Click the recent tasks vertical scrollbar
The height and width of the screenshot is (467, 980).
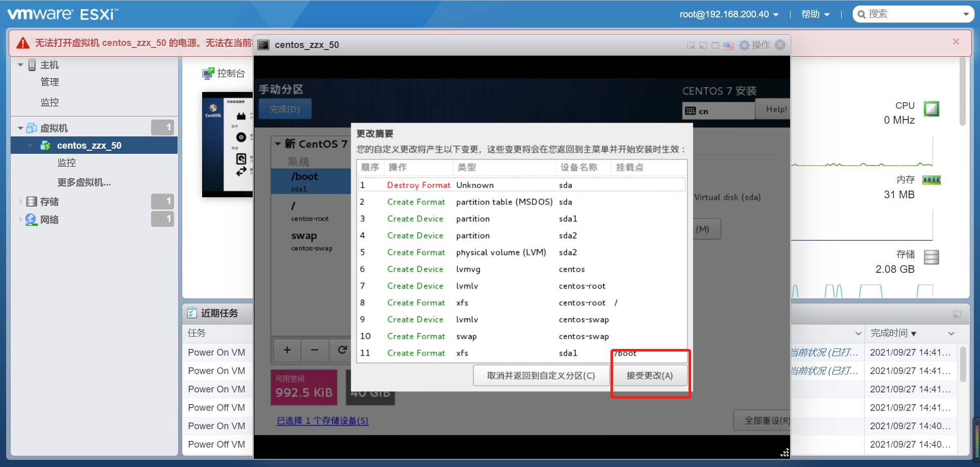click(963, 364)
